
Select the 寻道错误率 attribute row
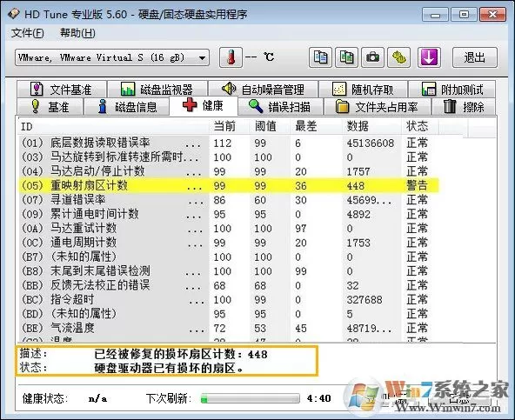tap(228, 200)
